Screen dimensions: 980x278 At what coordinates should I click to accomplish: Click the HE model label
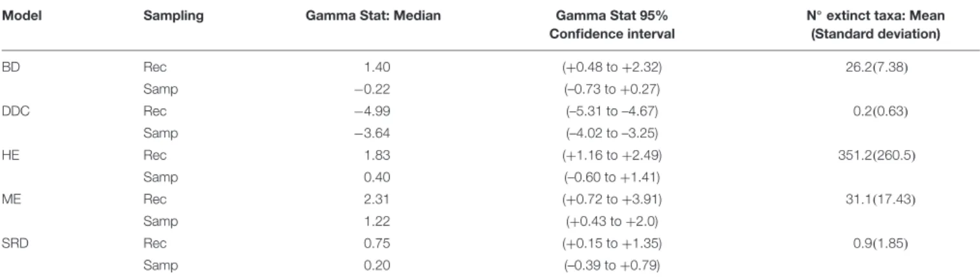tap(10, 155)
